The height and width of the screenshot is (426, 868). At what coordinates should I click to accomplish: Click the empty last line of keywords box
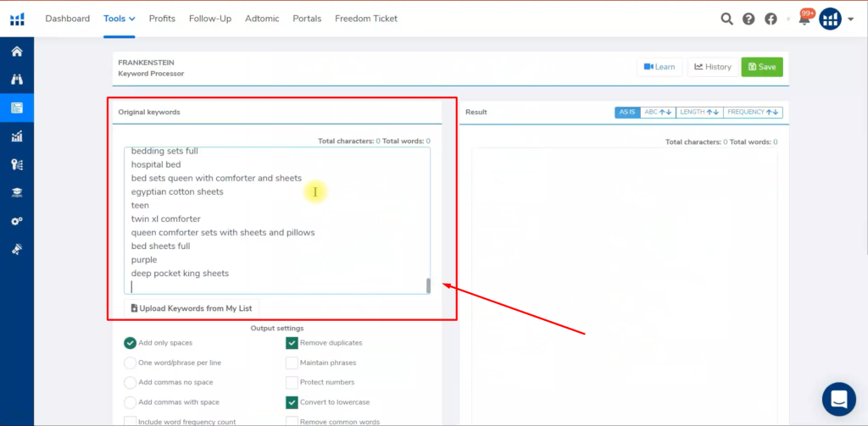(277, 286)
